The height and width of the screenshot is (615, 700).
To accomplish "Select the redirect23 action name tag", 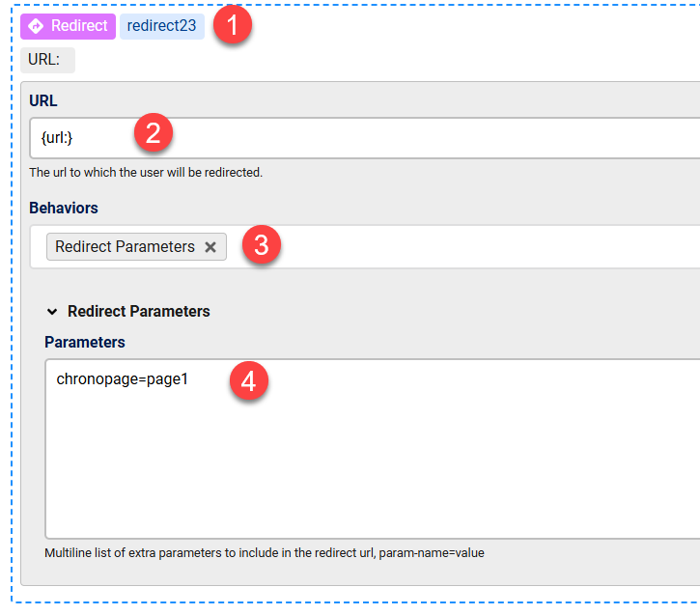I will point(161,26).
